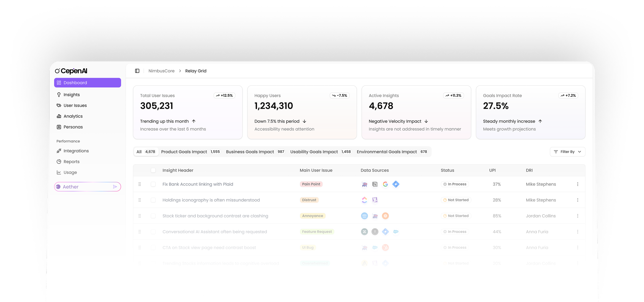Open kebab menu for Stock ticker row
The image size is (644, 302).
[x=578, y=216]
